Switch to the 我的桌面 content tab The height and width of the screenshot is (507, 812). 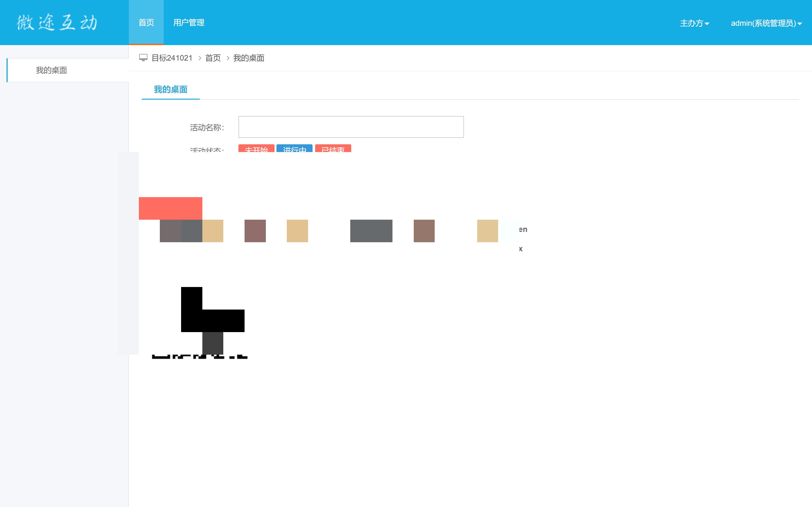(170, 90)
